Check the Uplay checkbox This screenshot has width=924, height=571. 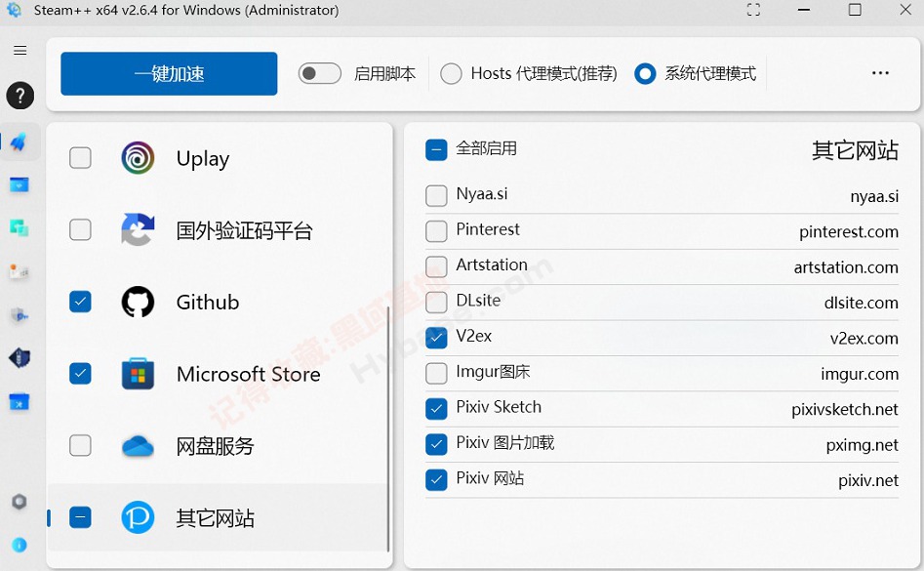pos(80,158)
